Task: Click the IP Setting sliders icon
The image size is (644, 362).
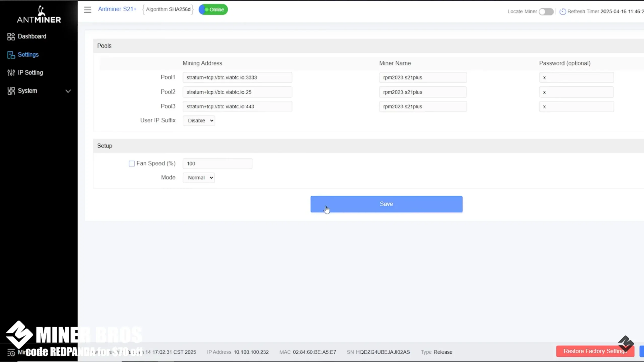Action: tap(11, 73)
